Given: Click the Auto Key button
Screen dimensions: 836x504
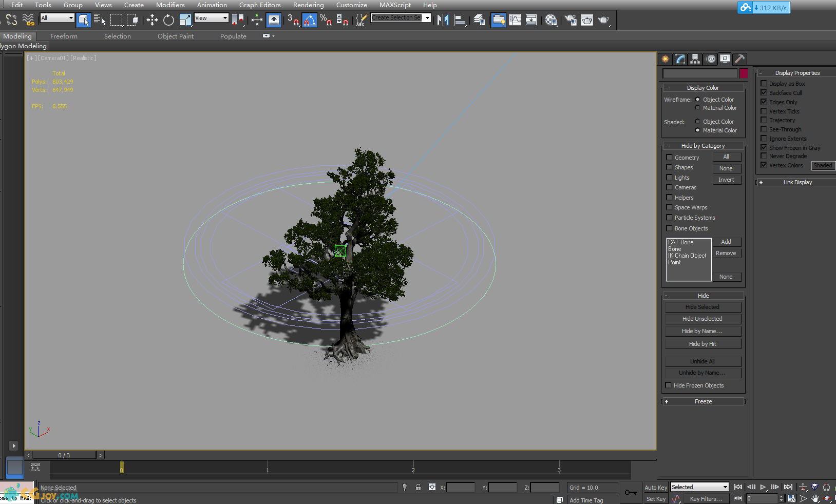Looking at the screenshot, I should coord(656,488).
